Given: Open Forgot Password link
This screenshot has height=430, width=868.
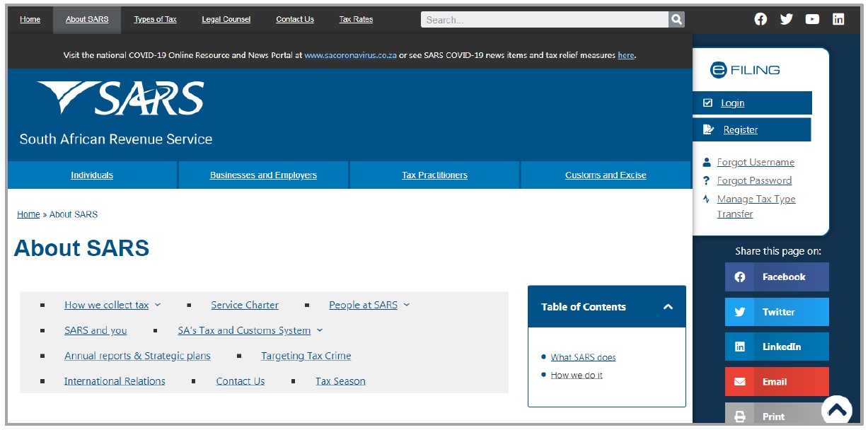Looking at the screenshot, I should pos(754,180).
